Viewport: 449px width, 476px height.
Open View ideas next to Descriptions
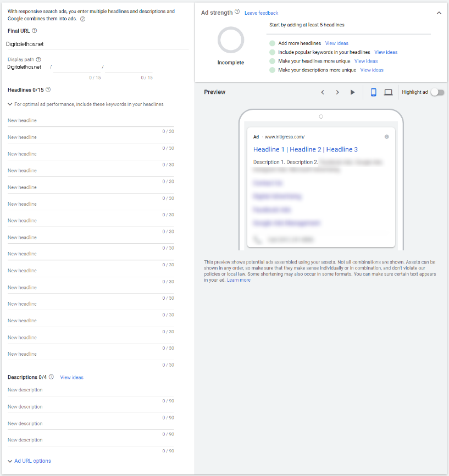pyautogui.click(x=71, y=377)
